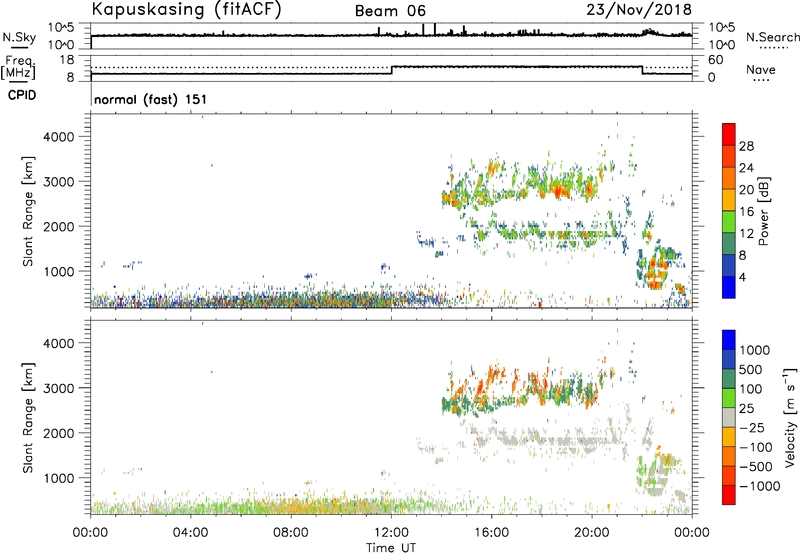The height and width of the screenshot is (554, 800).
Task: Pick the gray segment of velocity colorbar
Action: click(729, 418)
